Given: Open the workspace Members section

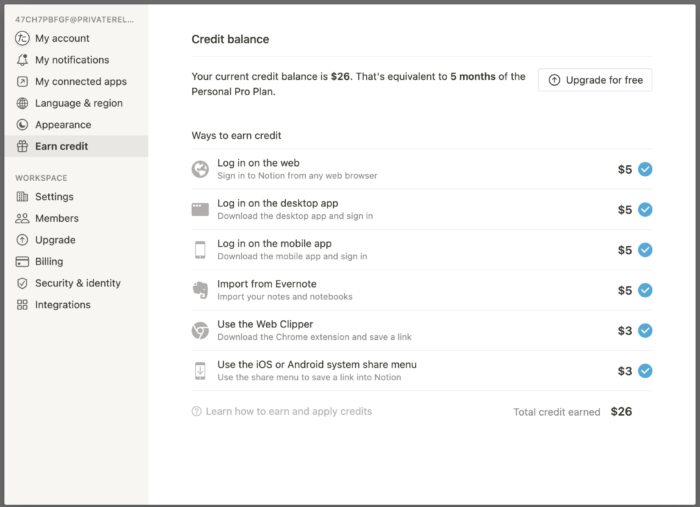Looking at the screenshot, I should coord(56,218).
